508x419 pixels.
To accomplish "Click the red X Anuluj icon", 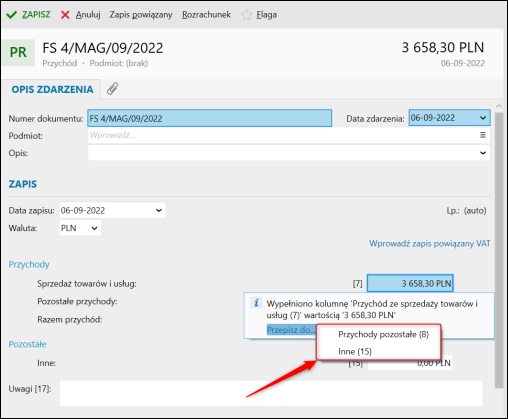I will click(x=65, y=15).
